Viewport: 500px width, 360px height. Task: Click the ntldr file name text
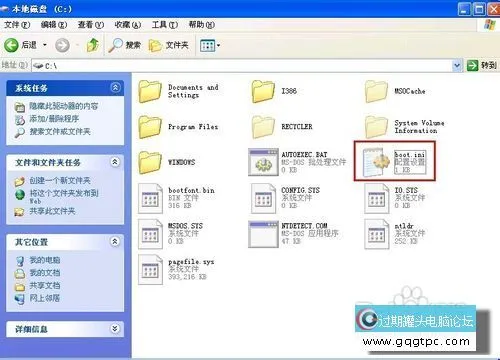click(404, 226)
